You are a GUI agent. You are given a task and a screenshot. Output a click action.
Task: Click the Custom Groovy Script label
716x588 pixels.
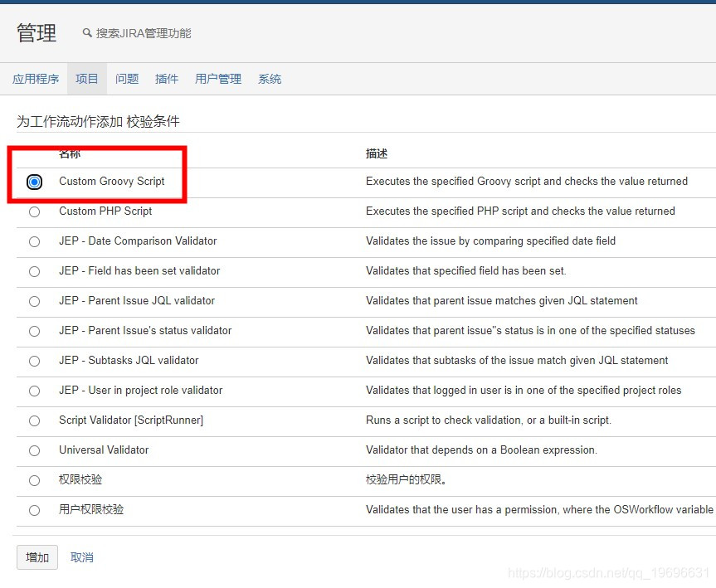[112, 182]
